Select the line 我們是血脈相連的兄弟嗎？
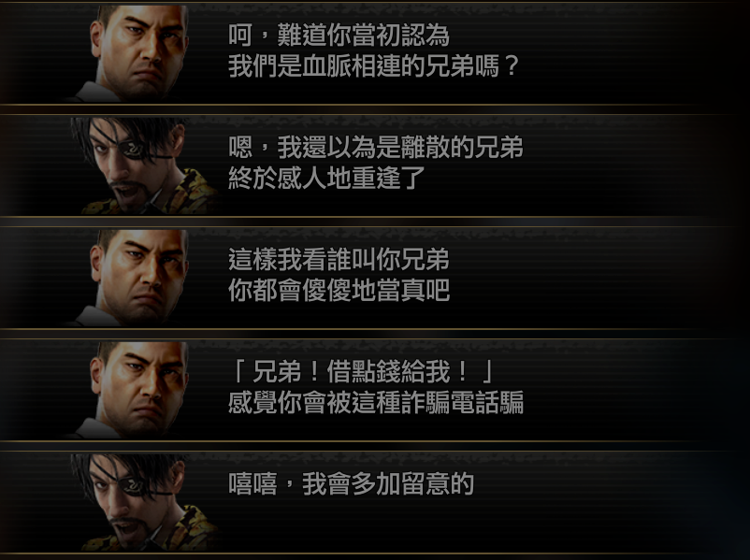This screenshot has height=560, width=750. pyautogui.click(x=373, y=66)
